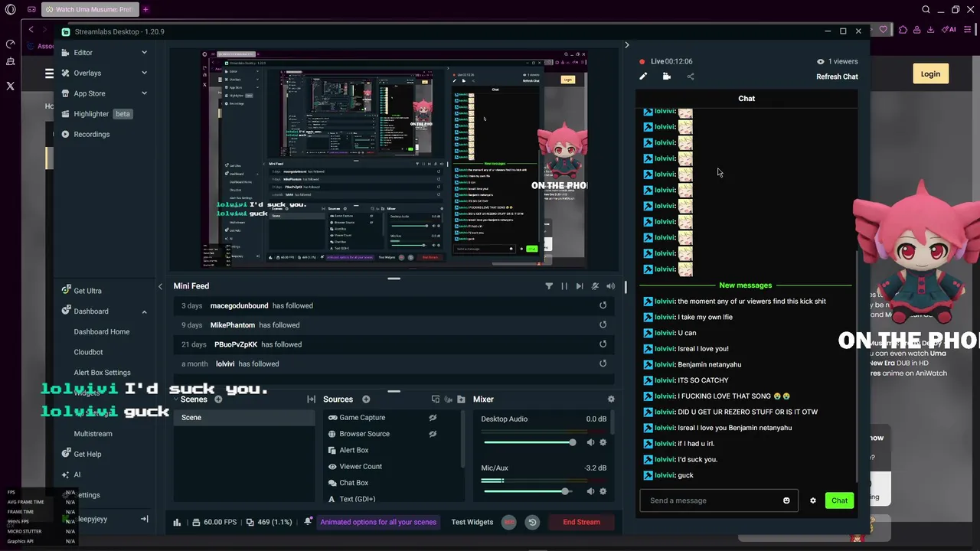
Task: Expand the App Store chevron
Action: coord(144,93)
